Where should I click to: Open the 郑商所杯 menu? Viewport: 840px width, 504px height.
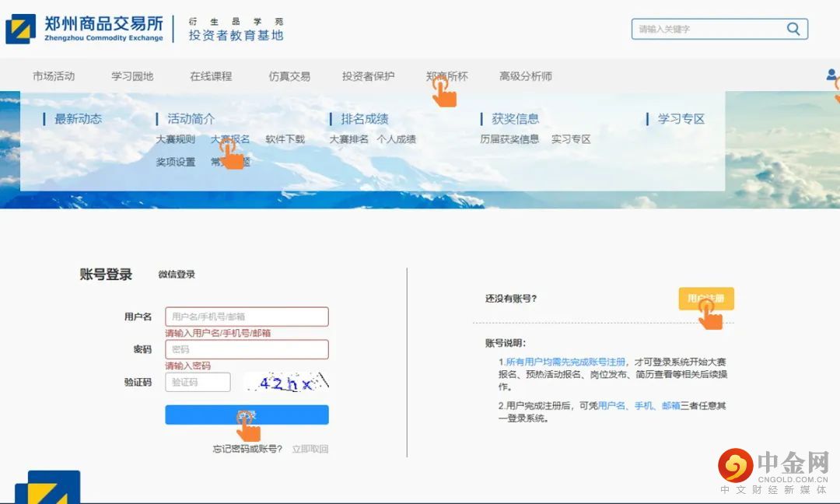446,76
